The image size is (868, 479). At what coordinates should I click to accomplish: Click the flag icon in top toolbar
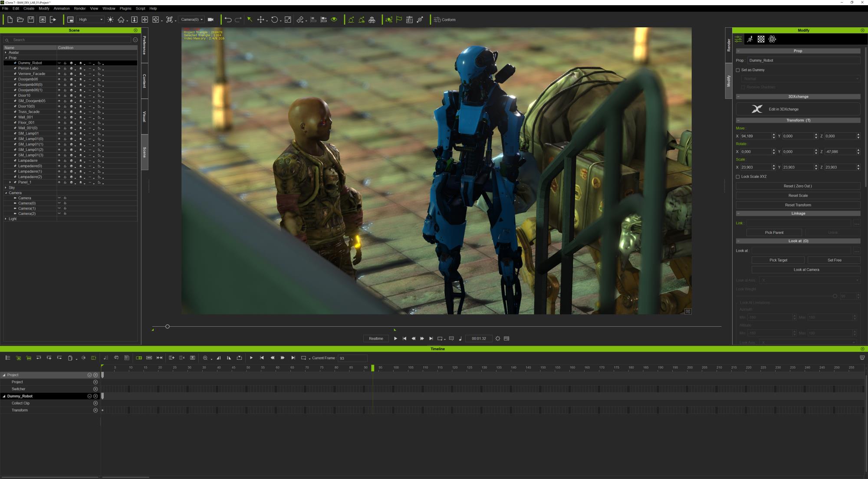(399, 20)
